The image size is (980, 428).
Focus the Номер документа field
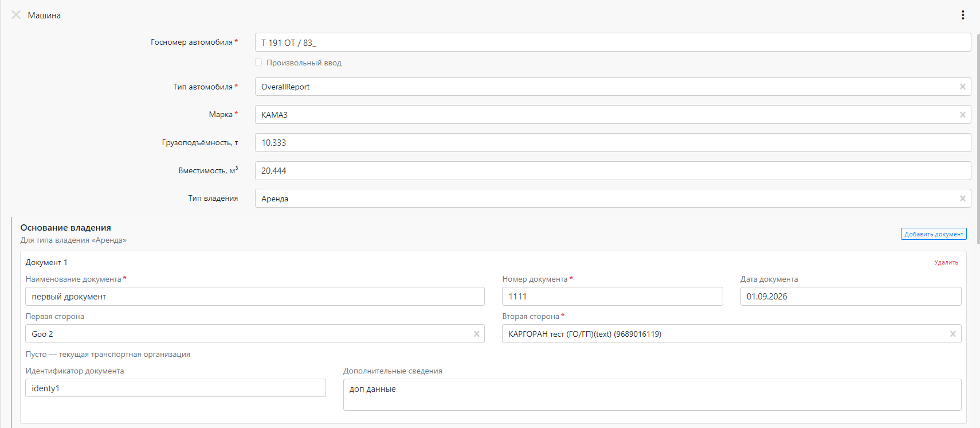pyautogui.click(x=613, y=297)
